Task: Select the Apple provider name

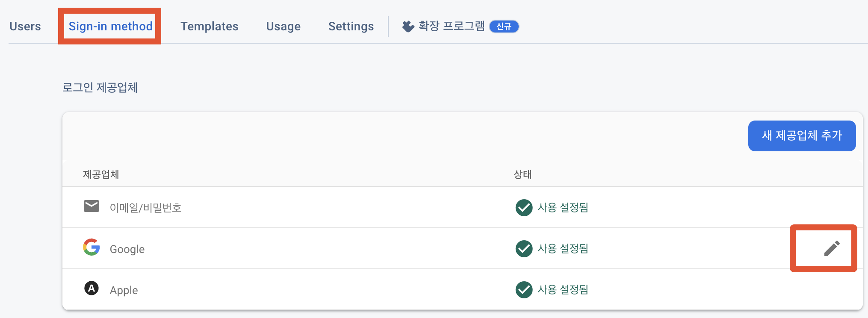Action: (x=124, y=290)
